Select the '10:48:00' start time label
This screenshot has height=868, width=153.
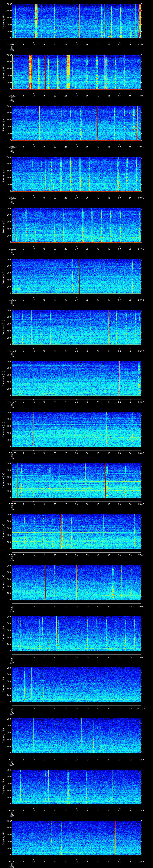click(12, 147)
